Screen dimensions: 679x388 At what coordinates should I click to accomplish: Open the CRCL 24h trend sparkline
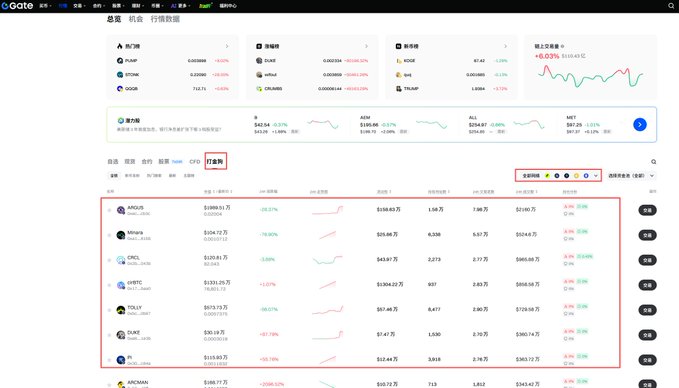tap(327, 260)
